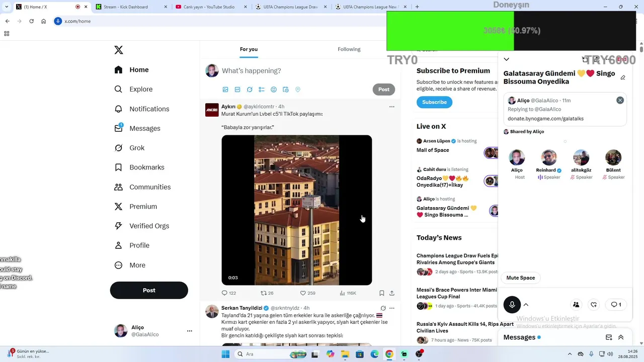
Task: Open Verified Orgs in the sidebar
Action: tap(142, 226)
